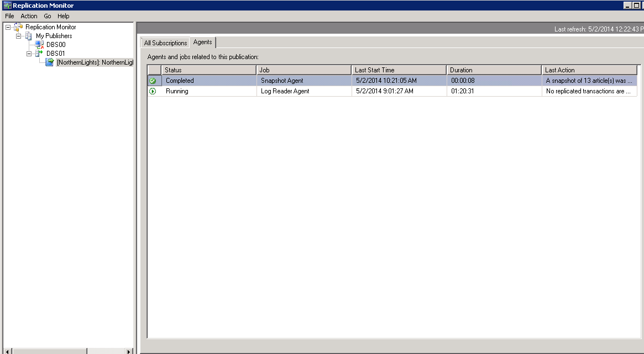Screen dimensions: 644x354
Task: Open the File menu
Action: click(x=9, y=16)
